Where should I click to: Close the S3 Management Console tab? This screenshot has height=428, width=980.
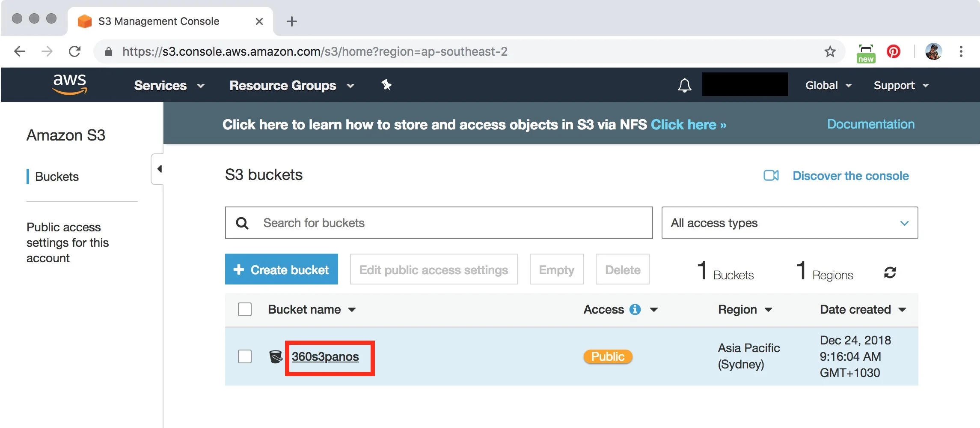pyautogui.click(x=259, y=21)
